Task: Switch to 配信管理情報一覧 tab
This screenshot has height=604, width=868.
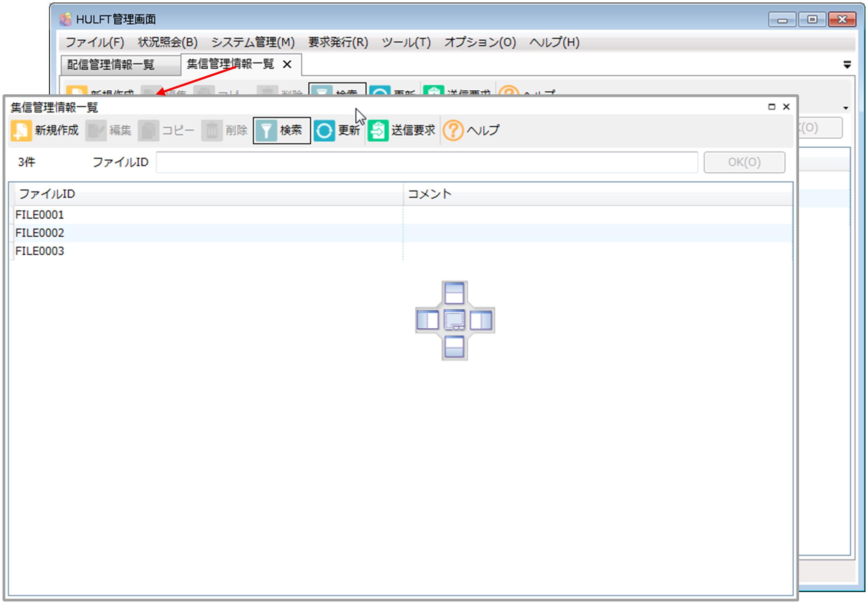Action: tap(111, 65)
